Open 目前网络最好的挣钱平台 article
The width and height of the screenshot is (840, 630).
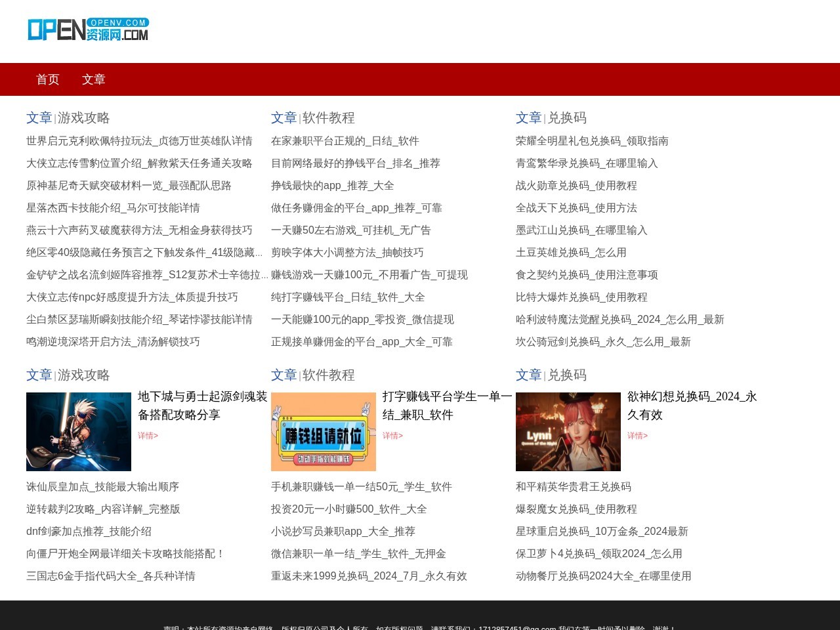pyautogui.click(x=356, y=163)
